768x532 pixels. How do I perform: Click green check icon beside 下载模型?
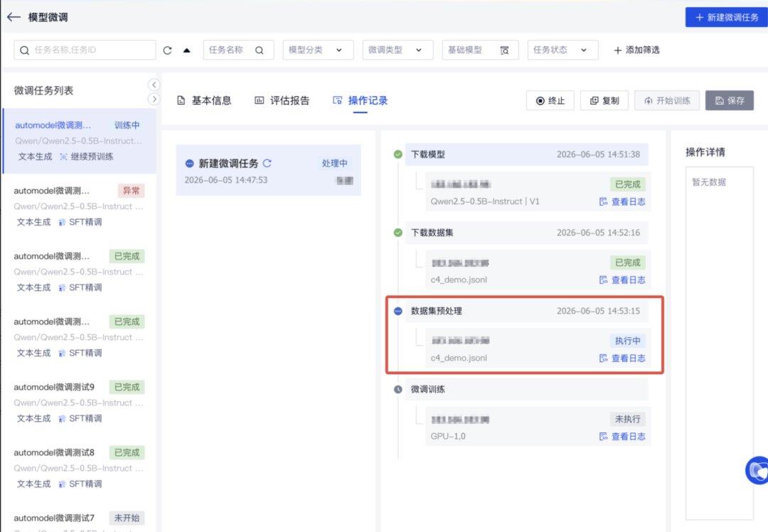pos(398,154)
